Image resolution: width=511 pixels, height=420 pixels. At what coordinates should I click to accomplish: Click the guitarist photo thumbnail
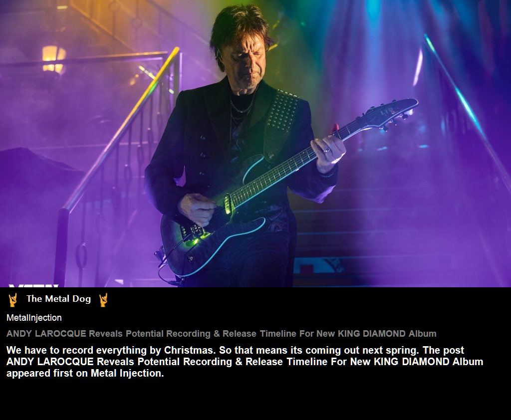(x=255, y=143)
